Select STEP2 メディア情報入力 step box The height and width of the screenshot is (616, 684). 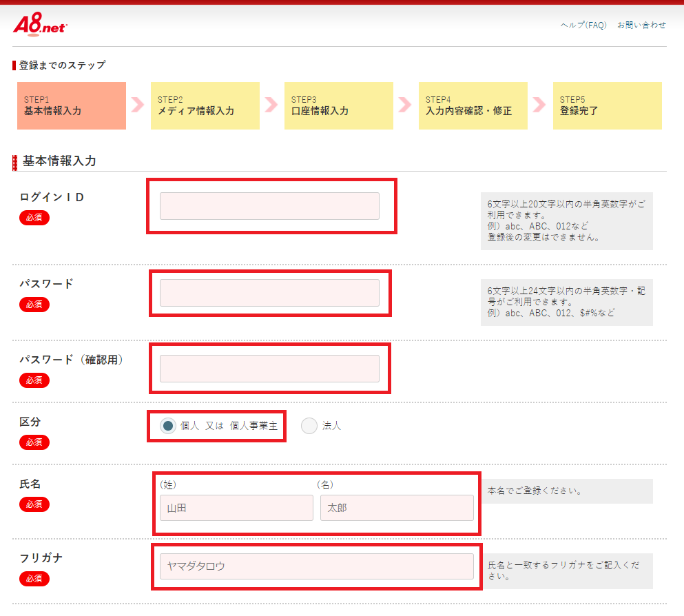pos(205,105)
